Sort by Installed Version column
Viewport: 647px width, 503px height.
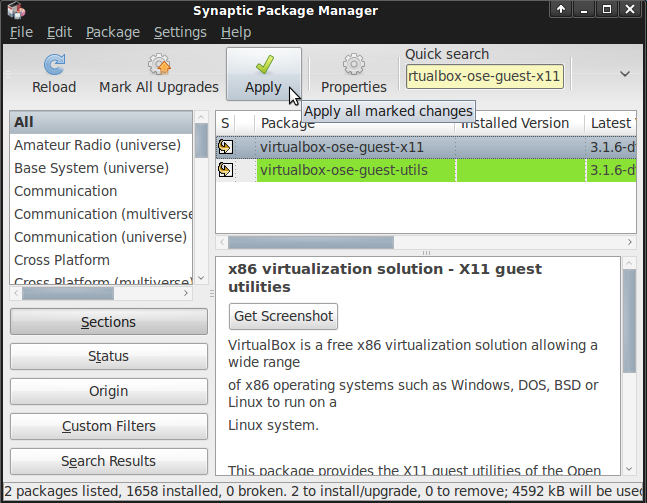[x=519, y=123]
